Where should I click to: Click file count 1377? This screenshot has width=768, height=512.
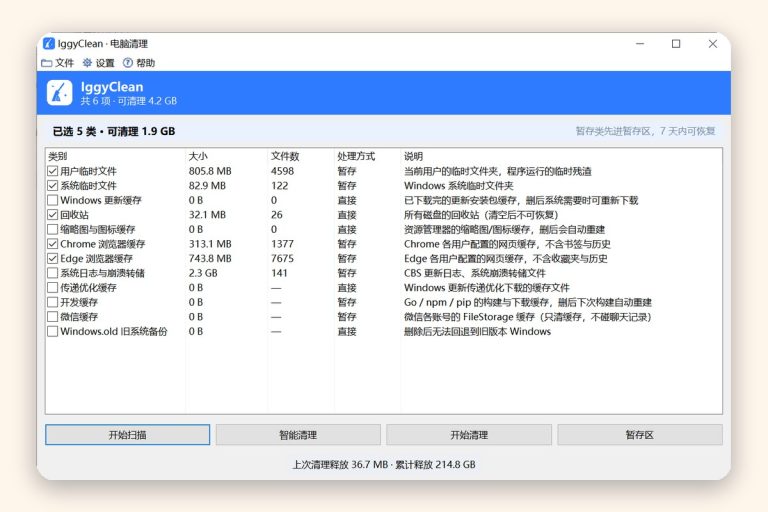click(283, 244)
